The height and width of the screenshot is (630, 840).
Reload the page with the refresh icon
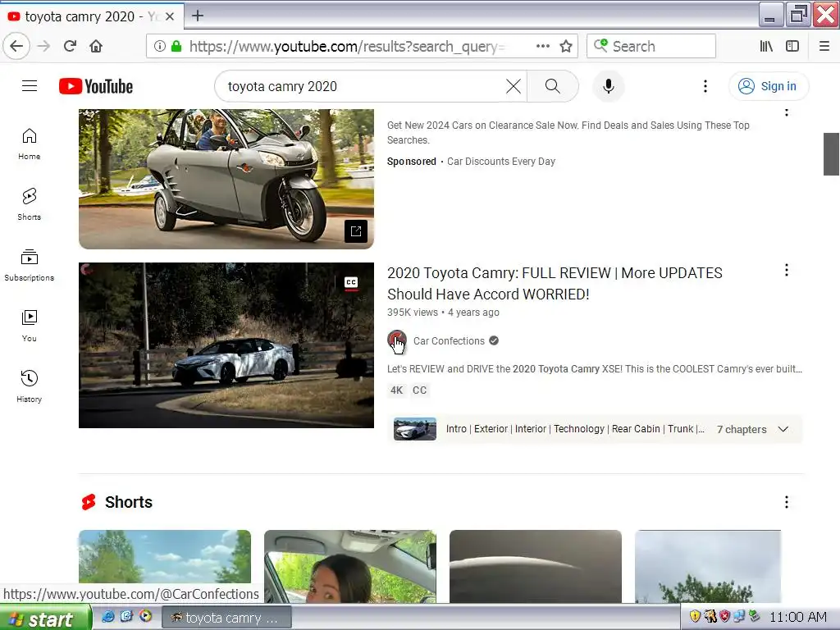click(x=71, y=46)
